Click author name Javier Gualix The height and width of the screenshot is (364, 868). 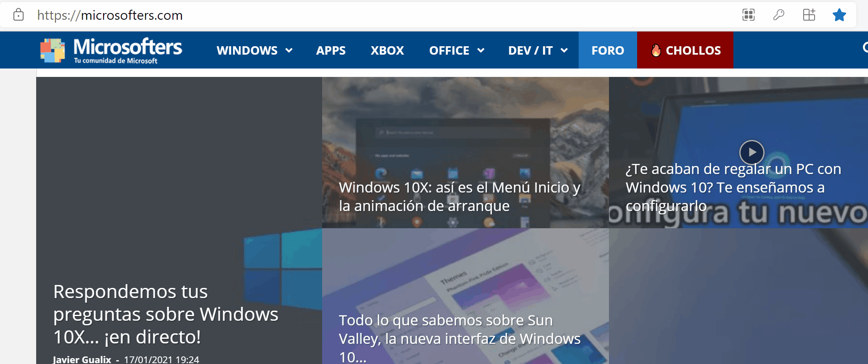tap(82, 359)
